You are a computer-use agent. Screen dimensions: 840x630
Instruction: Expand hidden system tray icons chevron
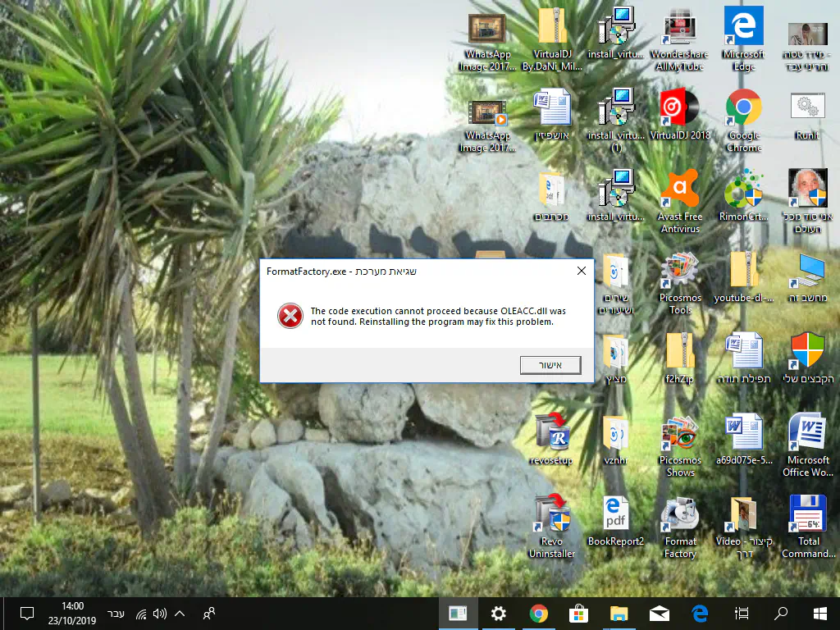(x=180, y=614)
